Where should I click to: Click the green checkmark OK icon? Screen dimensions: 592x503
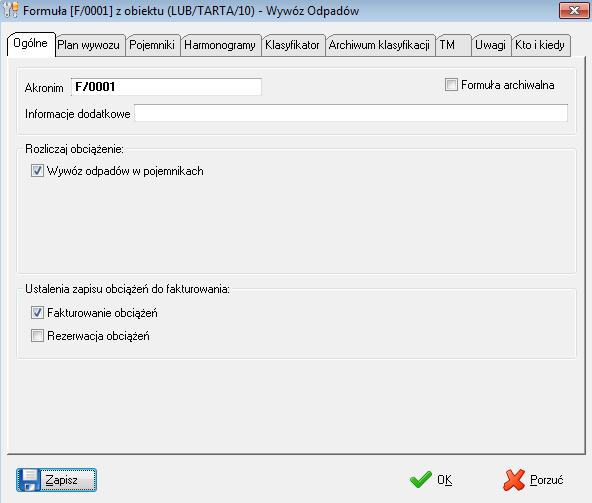click(421, 480)
